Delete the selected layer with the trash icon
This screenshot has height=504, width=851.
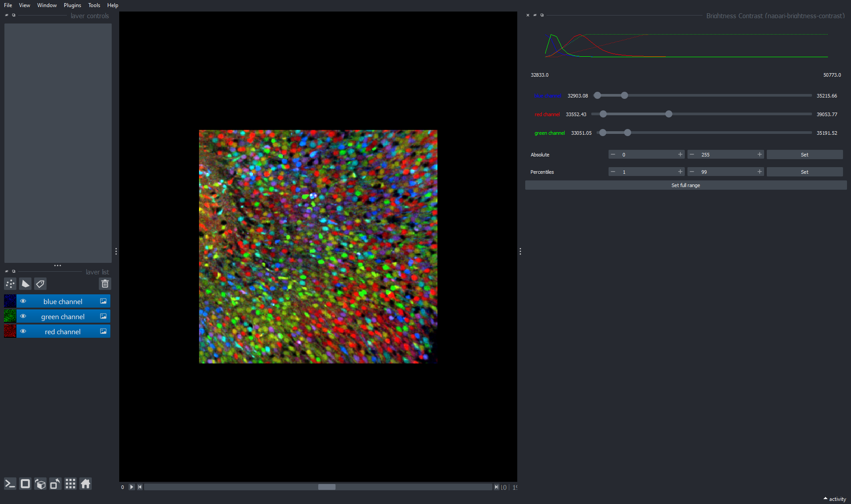105,284
